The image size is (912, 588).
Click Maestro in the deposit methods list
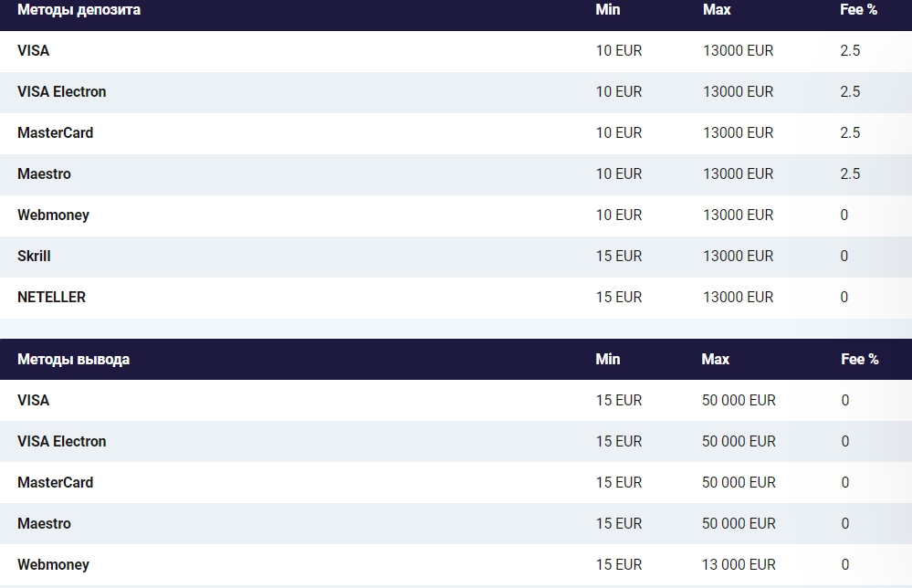point(44,174)
